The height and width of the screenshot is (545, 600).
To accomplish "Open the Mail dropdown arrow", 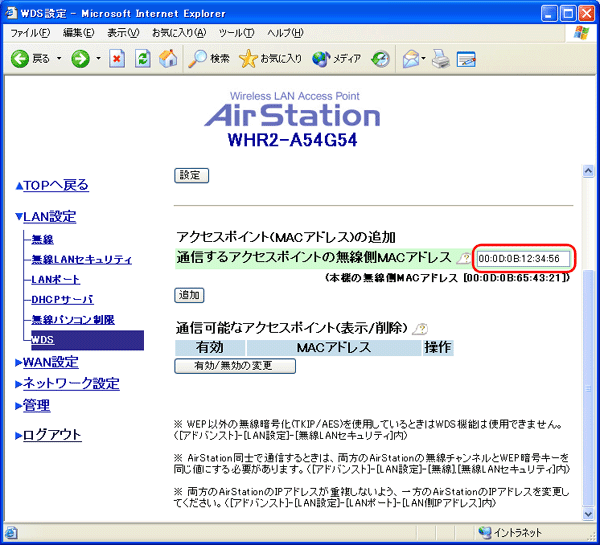I will coord(424,59).
